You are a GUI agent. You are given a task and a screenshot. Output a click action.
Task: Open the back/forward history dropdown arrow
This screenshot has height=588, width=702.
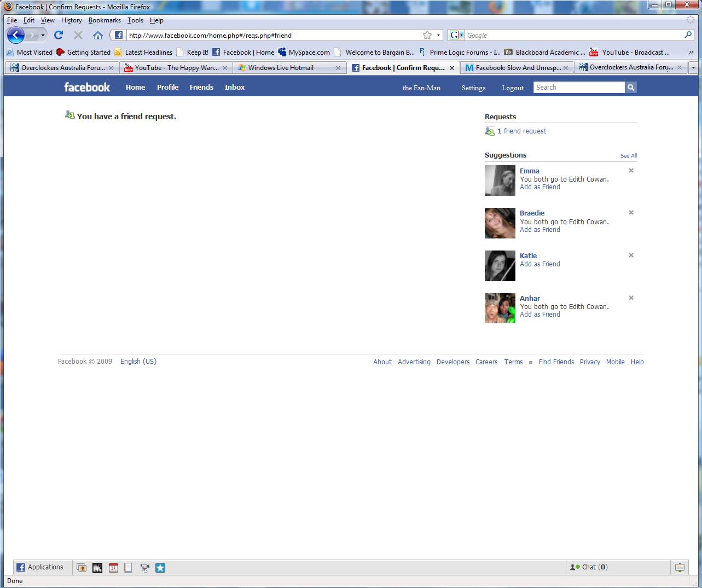tap(43, 36)
